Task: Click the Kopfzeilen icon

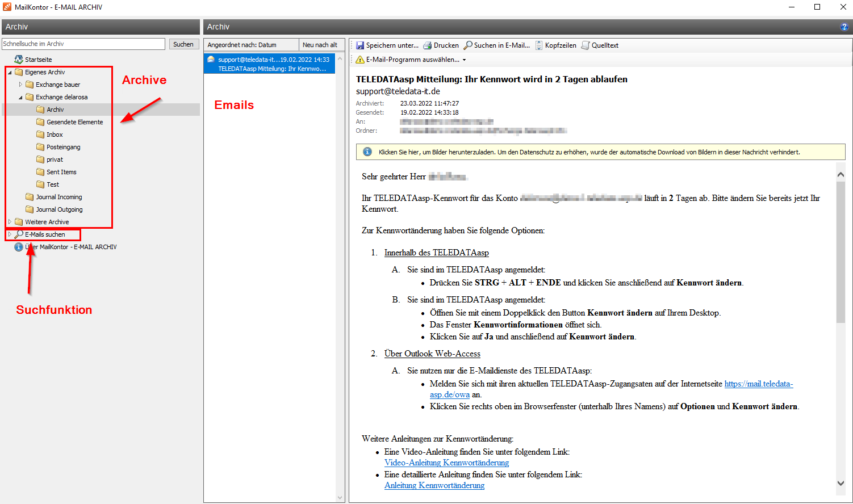Action: [539, 45]
